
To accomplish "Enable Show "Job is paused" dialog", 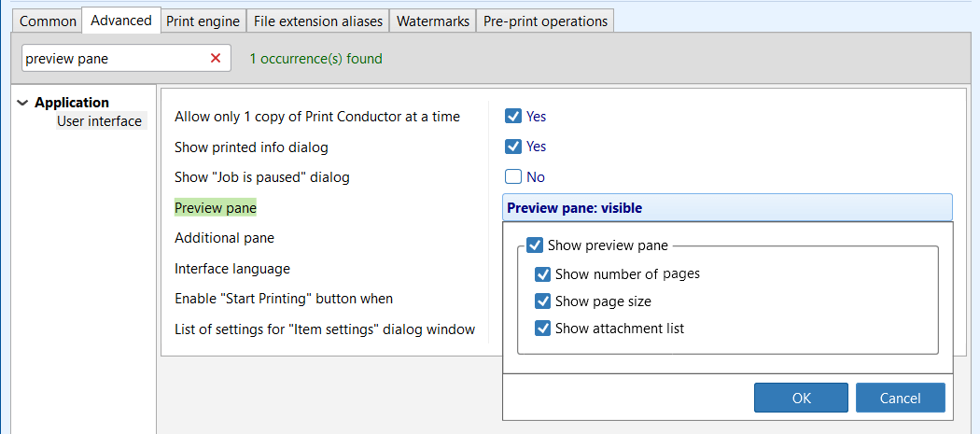I will [x=512, y=176].
